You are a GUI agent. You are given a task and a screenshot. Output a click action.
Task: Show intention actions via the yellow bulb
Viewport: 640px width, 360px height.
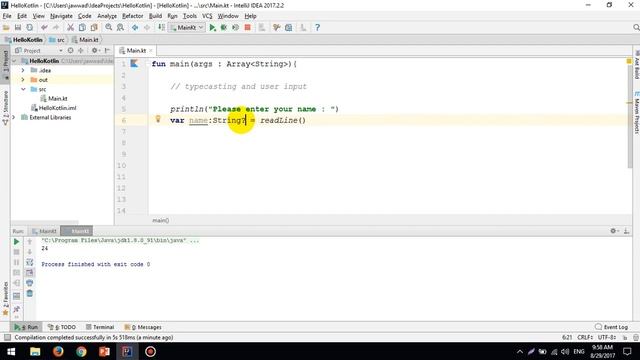[158, 119]
